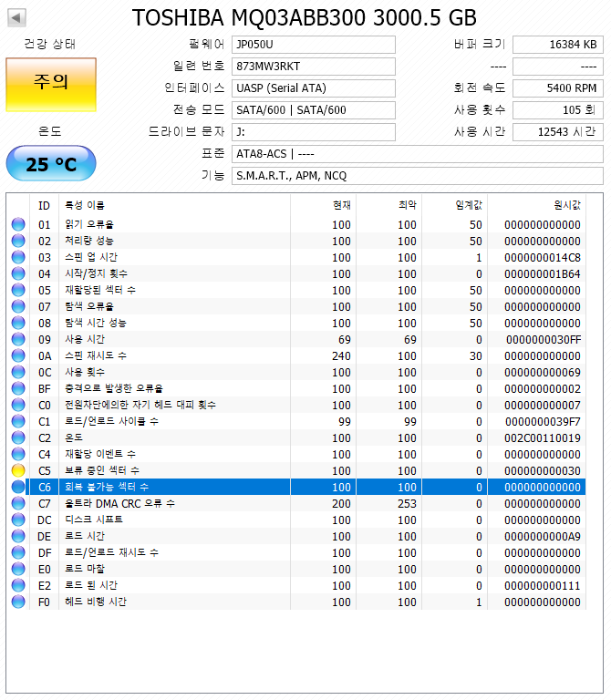Viewport: 611px width, 700px height.
Task: Click the blue status icon for row E2
Action: (x=18, y=586)
